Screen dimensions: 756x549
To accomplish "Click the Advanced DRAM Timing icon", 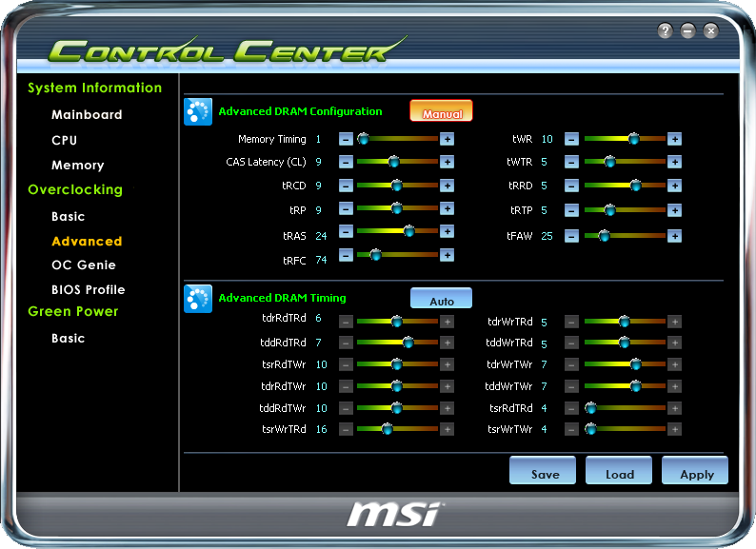I will pos(198,299).
